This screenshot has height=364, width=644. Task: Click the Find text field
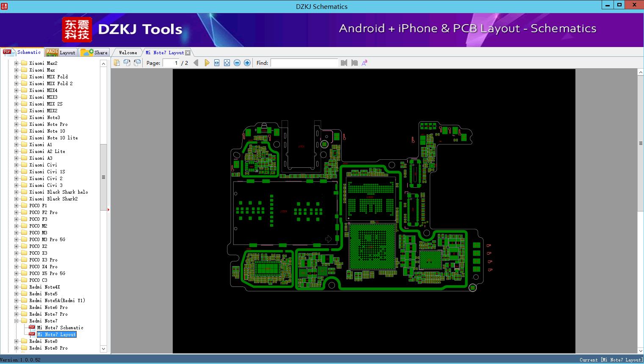coord(304,63)
